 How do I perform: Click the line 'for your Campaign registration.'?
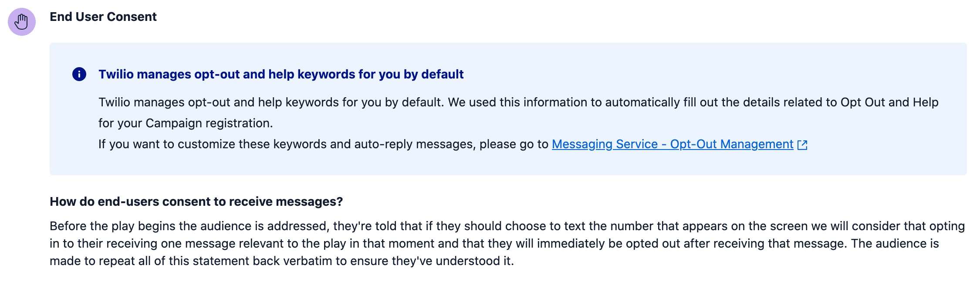click(186, 123)
